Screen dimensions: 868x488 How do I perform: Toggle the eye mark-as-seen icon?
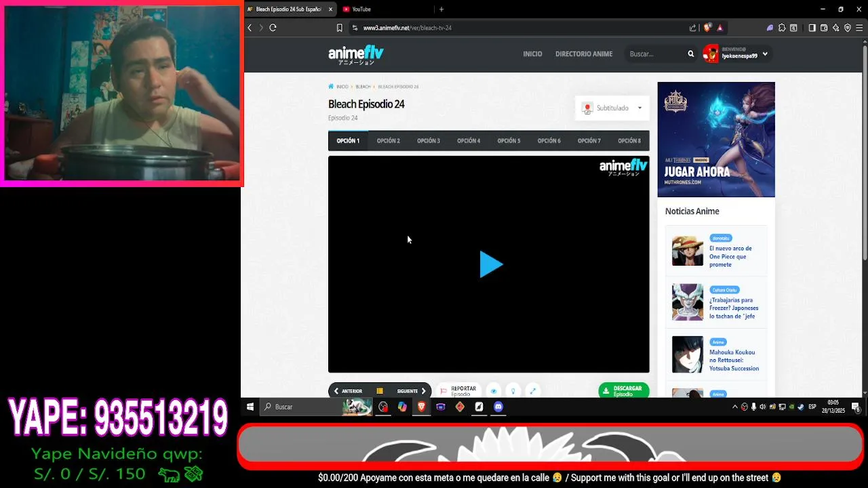pyautogui.click(x=494, y=391)
